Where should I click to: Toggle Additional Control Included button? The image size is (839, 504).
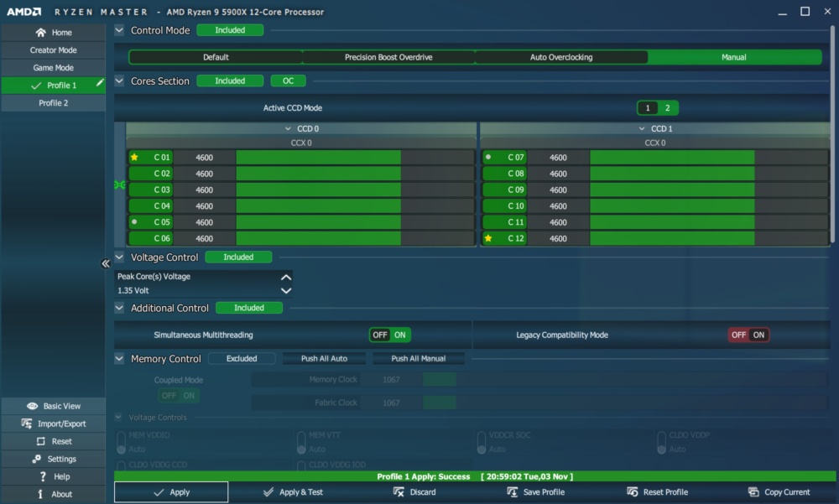click(249, 308)
